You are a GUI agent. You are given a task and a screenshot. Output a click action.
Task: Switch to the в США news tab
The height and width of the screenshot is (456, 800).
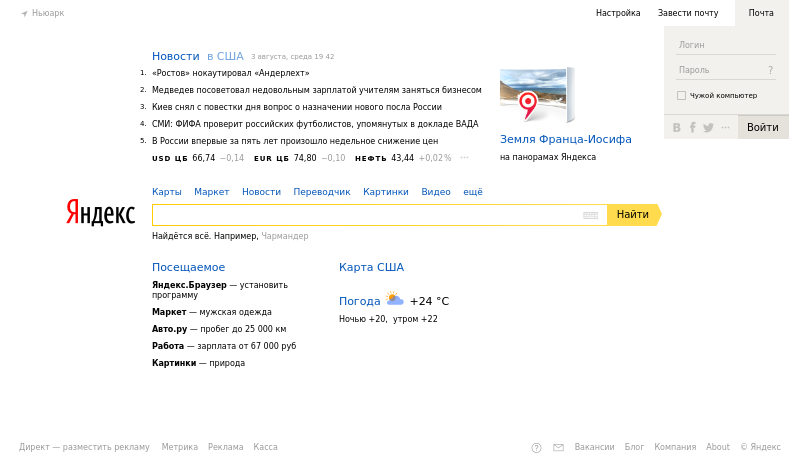[225, 56]
